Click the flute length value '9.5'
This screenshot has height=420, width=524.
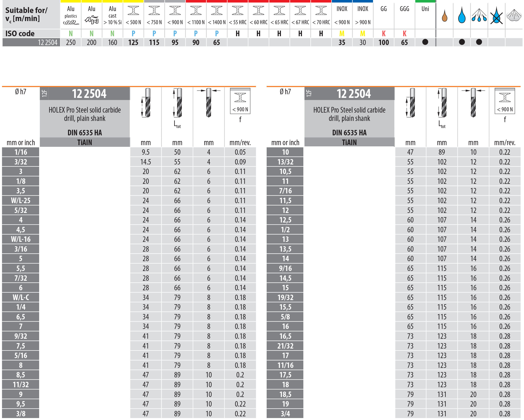pos(146,152)
